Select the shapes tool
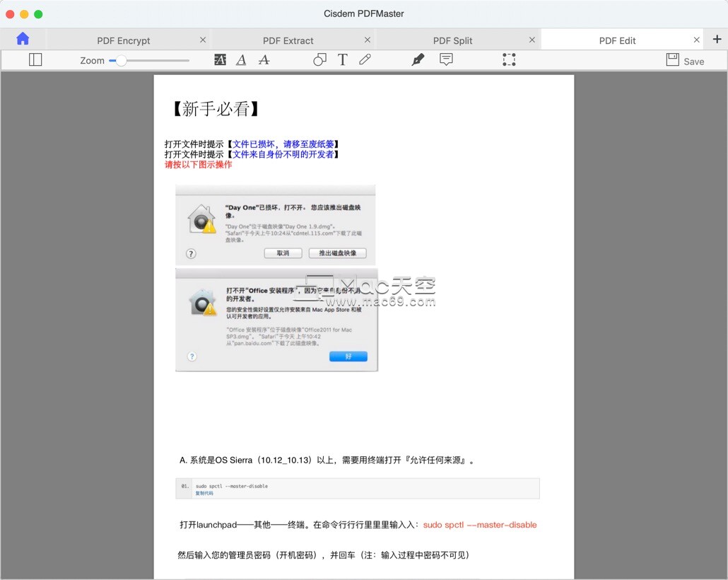 click(x=319, y=59)
